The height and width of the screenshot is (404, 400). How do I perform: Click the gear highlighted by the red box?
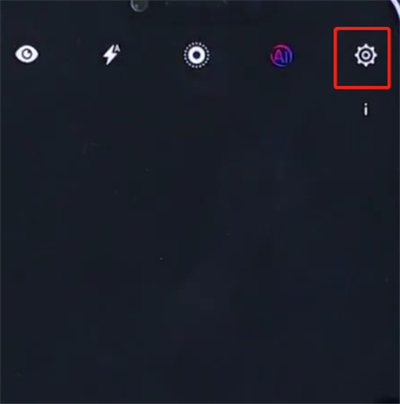[x=365, y=55]
